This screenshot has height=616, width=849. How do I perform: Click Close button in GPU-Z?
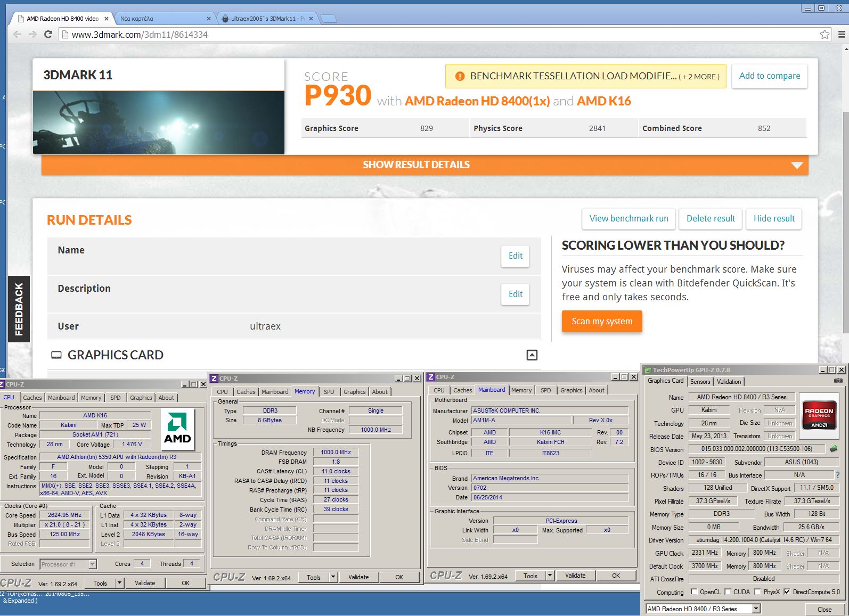point(824,610)
